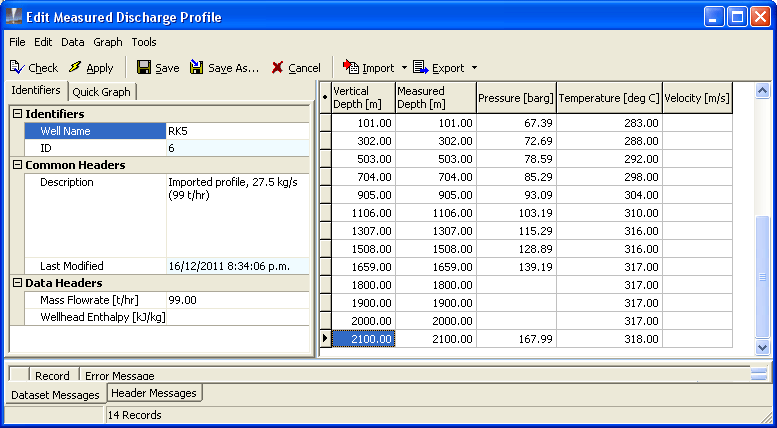Click the red Cancel X icon
Image resolution: width=777 pixels, height=428 pixels.
(278, 68)
